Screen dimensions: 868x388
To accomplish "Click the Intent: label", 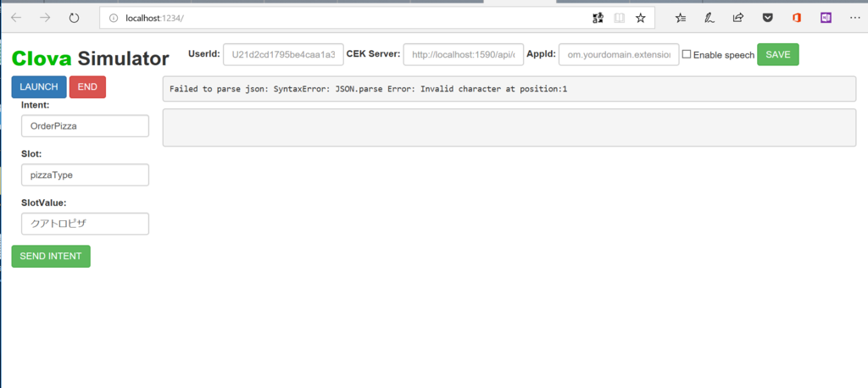I will (x=36, y=104).
